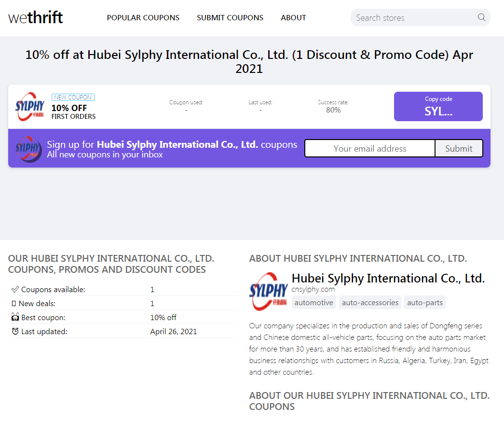Click Sylphy logo in signup banner

pos(28,149)
